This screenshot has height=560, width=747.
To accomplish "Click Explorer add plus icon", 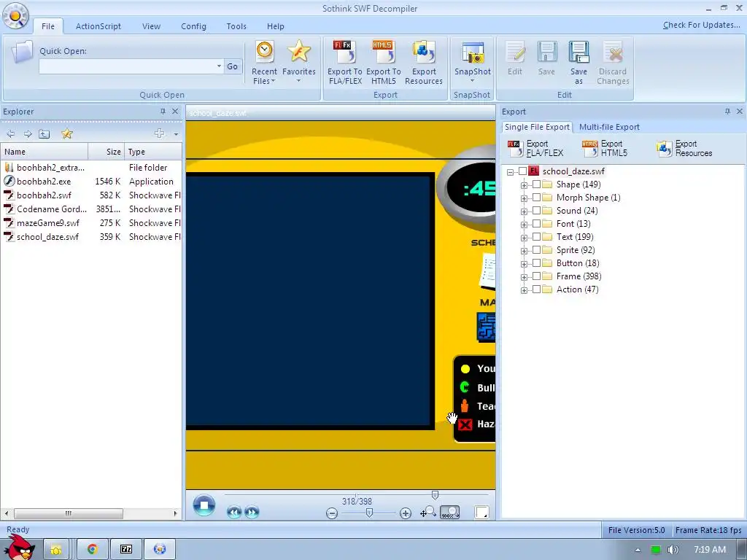I will [160, 133].
